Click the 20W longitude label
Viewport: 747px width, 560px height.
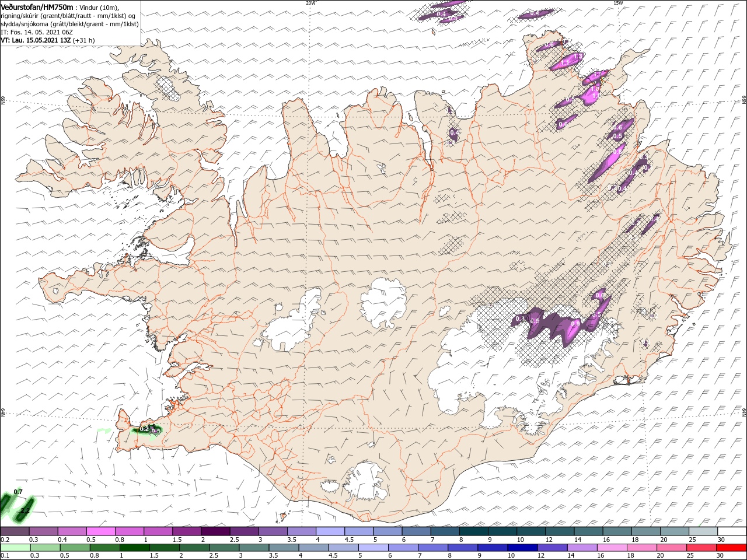point(310,3)
